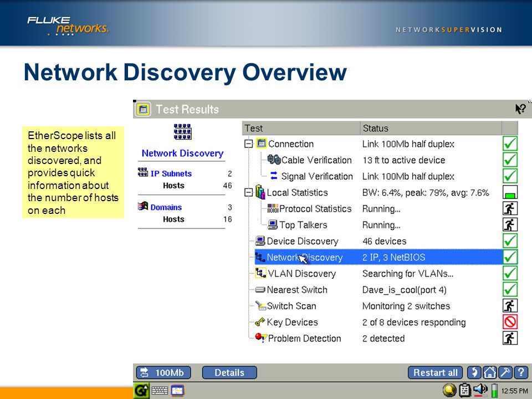Select VLAN Discovery test

click(380, 273)
